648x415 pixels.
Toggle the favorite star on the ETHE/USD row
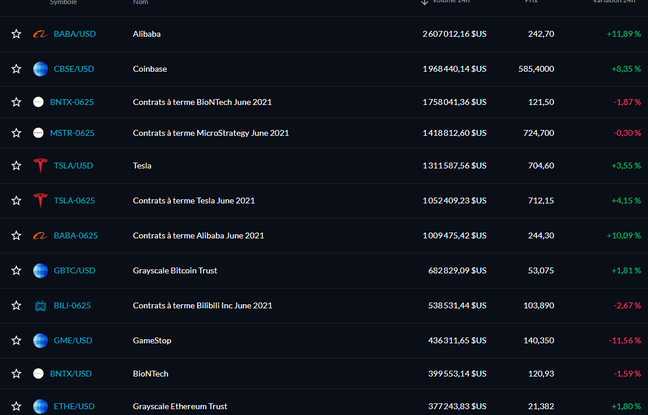tap(16, 406)
